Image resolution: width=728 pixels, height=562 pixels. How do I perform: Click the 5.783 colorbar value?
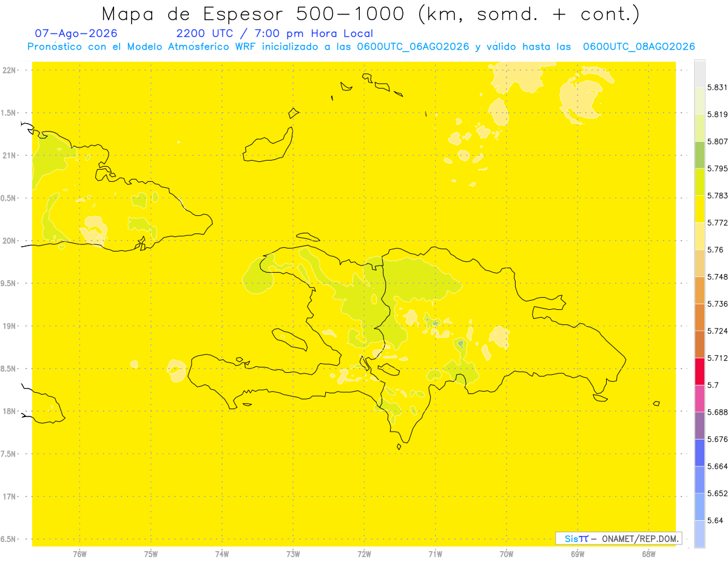click(718, 195)
